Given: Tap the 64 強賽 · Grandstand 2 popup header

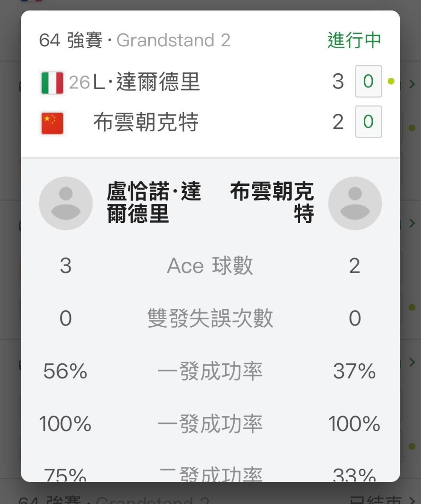Looking at the screenshot, I should point(134,40).
